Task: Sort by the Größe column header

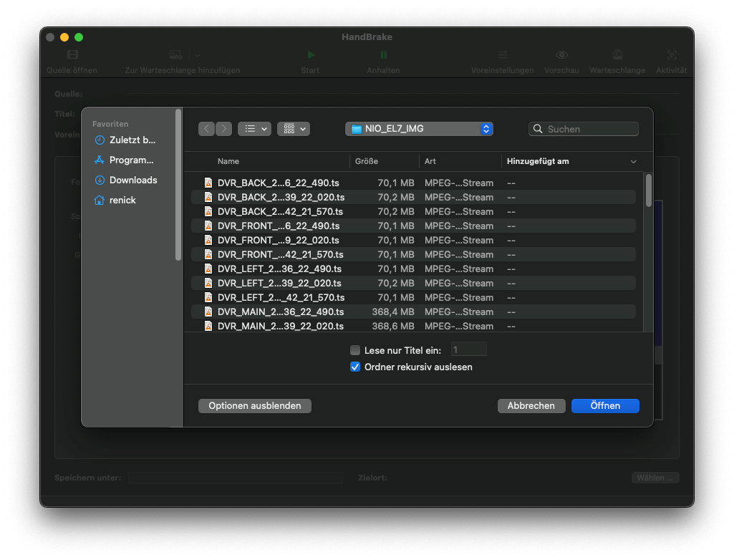Action: 367,161
